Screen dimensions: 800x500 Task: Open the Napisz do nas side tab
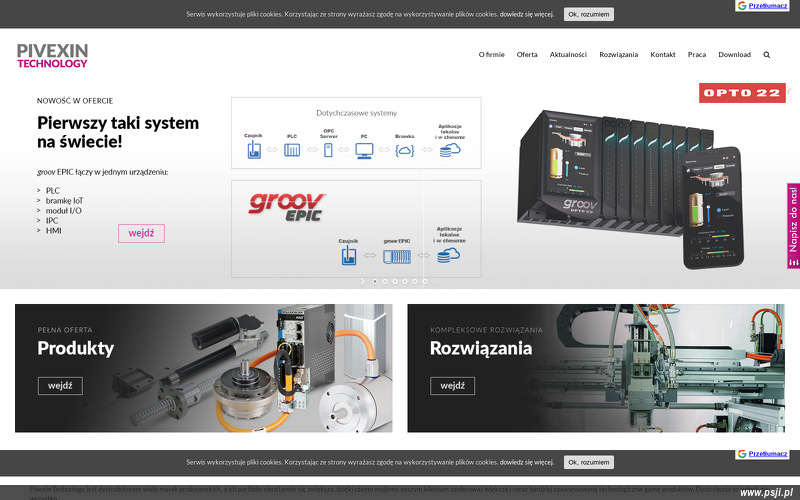coord(793,226)
